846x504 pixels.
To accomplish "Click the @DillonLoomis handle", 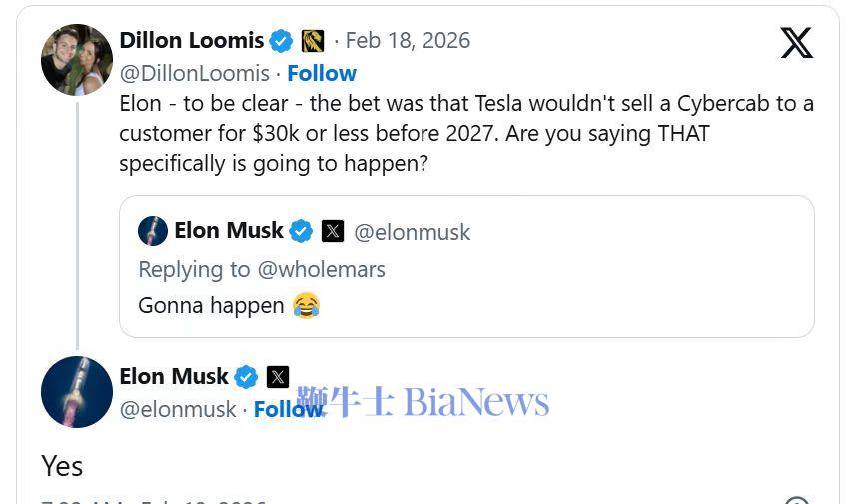I will click(x=194, y=73).
